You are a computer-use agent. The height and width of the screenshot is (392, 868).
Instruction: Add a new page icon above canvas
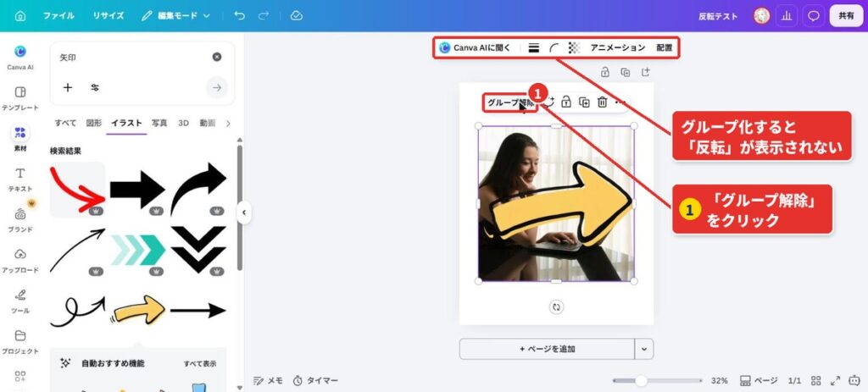645,72
